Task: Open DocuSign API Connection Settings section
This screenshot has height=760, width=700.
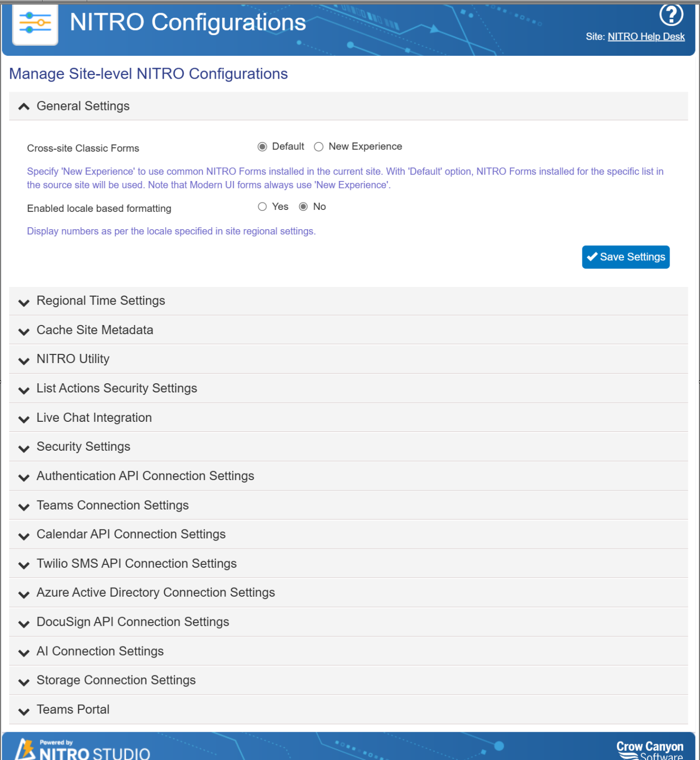Action: tap(348, 622)
